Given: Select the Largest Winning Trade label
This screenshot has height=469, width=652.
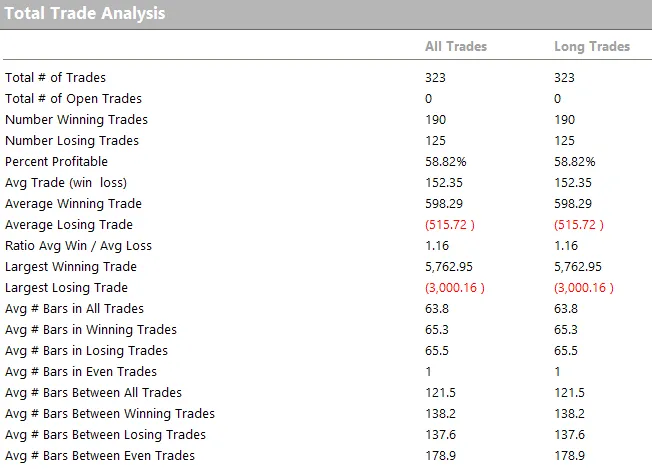Looking at the screenshot, I should 71,267.
